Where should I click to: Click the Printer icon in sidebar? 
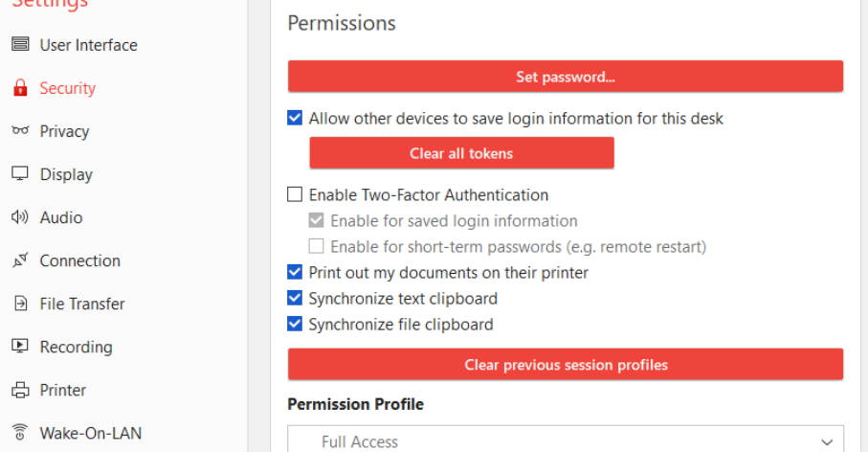pos(20,390)
